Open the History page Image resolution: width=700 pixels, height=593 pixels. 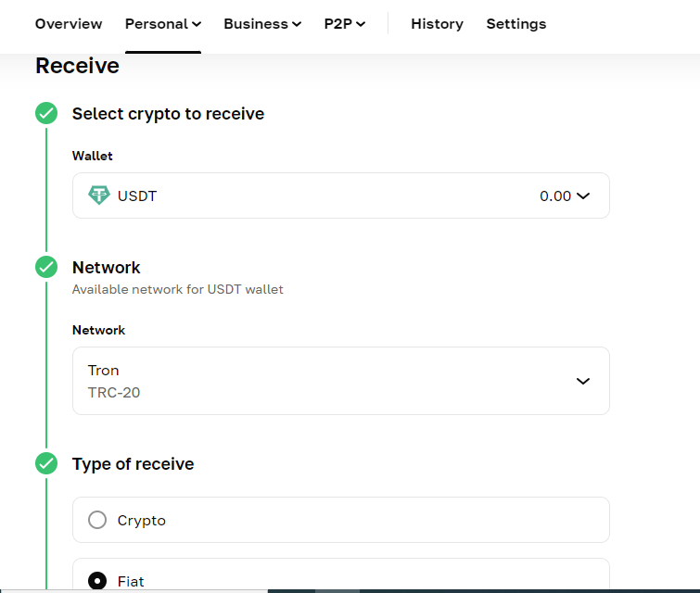pyautogui.click(x=437, y=24)
